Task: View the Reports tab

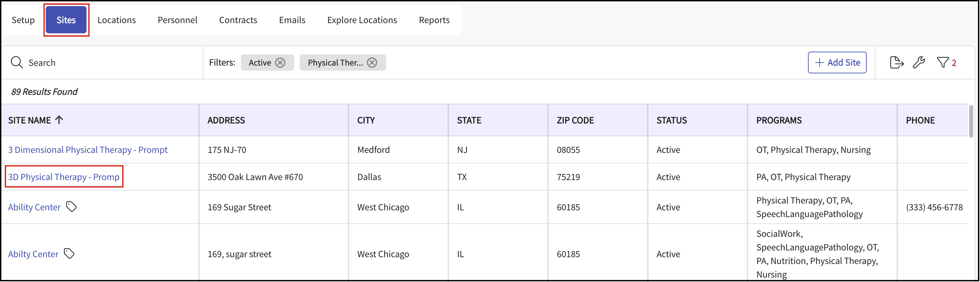Action: pyautogui.click(x=434, y=20)
